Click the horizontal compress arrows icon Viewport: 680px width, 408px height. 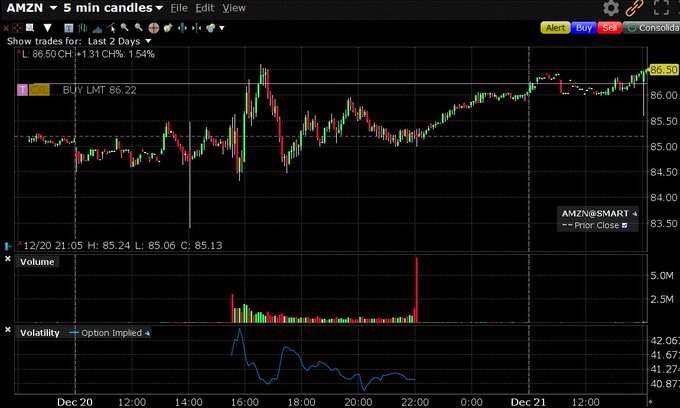(x=196, y=28)
